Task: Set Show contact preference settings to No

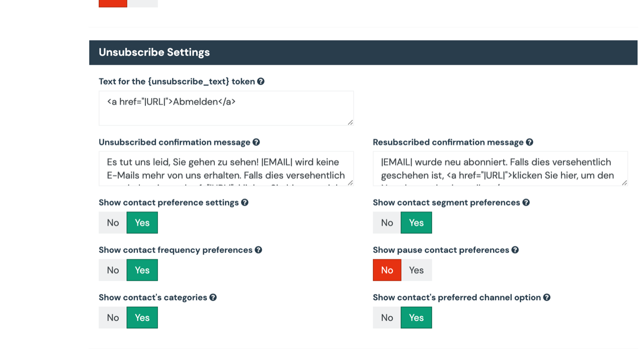Action: 113,223
